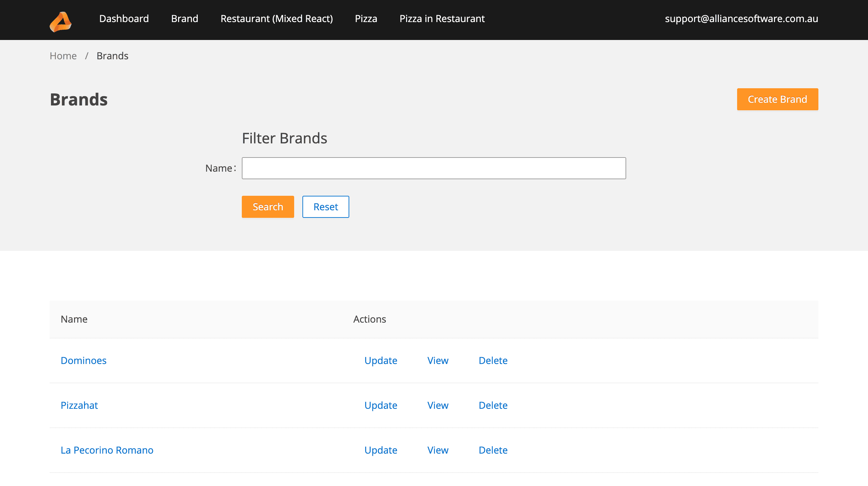The width and height of the screenshot is (868, 486).
Task: View the La Pecorino Romano brand
Action: [x=438, y=450]
